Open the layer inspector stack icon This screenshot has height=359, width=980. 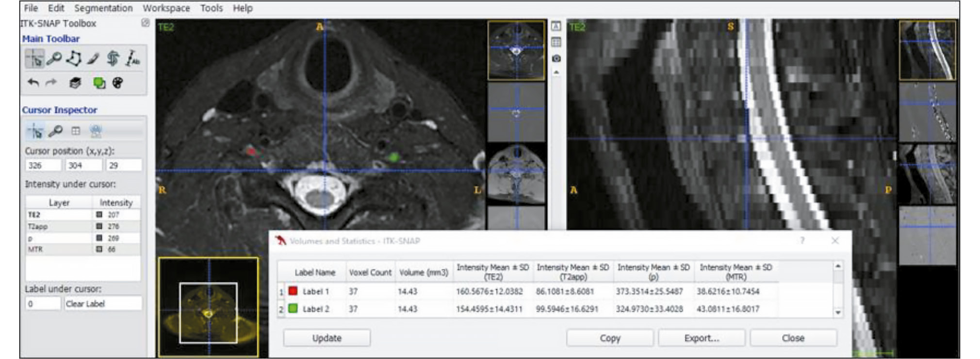(75, 83)
